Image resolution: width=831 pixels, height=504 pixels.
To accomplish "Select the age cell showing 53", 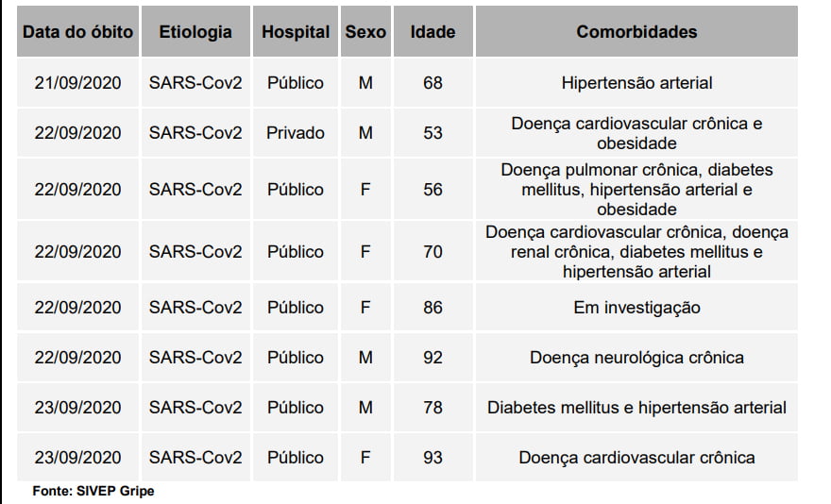I will [432, 133].
